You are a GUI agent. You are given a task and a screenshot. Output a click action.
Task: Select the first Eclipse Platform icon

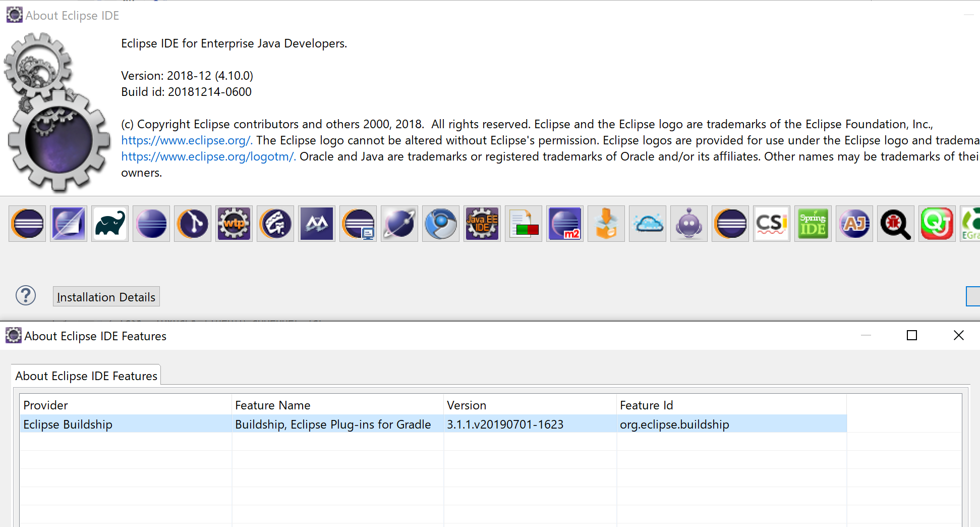point(27,224)
